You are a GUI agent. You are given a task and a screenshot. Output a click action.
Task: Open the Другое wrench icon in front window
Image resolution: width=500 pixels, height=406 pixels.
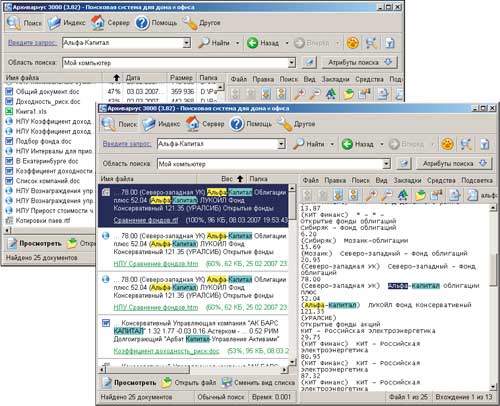point(285,124)
